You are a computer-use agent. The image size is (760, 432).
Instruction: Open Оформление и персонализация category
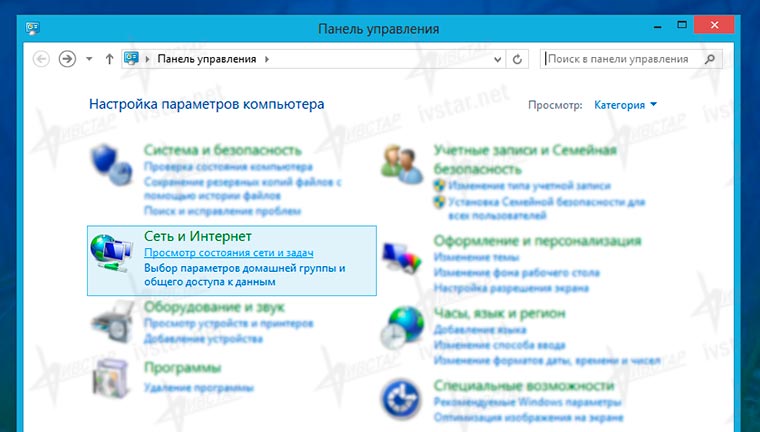click(x=538, y=240)
